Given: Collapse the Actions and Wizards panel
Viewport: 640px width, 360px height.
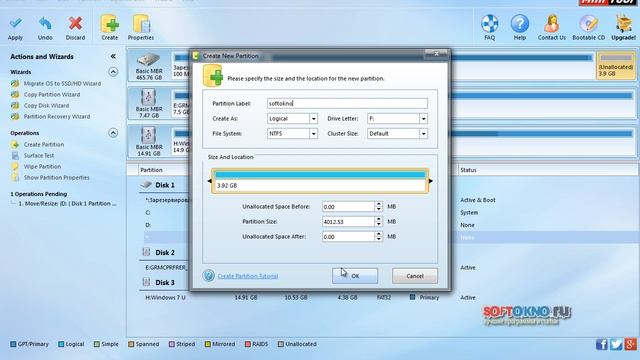Looking at the screenshot, I should pos(113,56).
